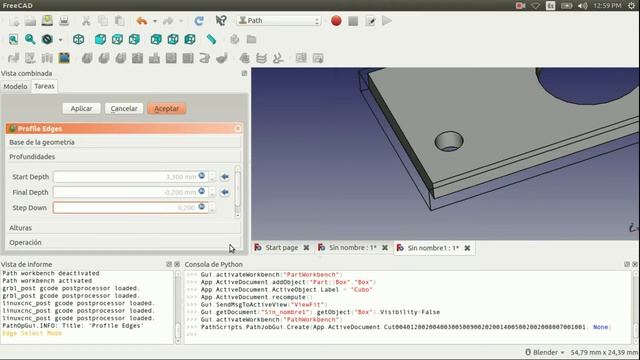This screenshot has width=640, height=360.
Task: Close the Sin nombre1 document tab
Action: coord(467,248)
